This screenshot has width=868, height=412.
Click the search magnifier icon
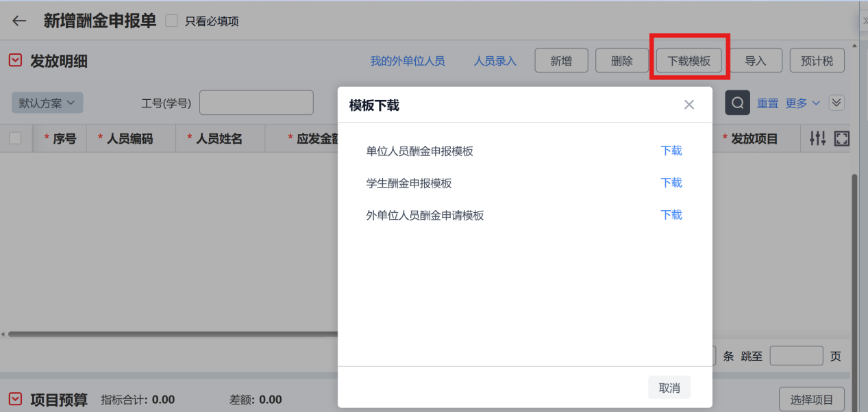(x=737, y=103)
